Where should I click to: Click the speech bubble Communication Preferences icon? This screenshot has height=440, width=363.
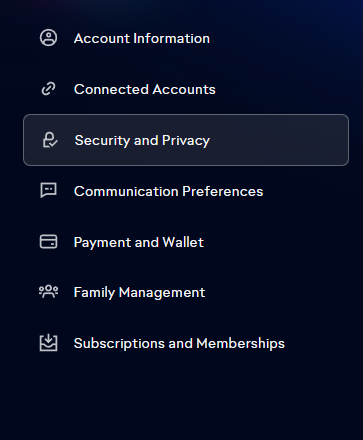pos(48,191)
